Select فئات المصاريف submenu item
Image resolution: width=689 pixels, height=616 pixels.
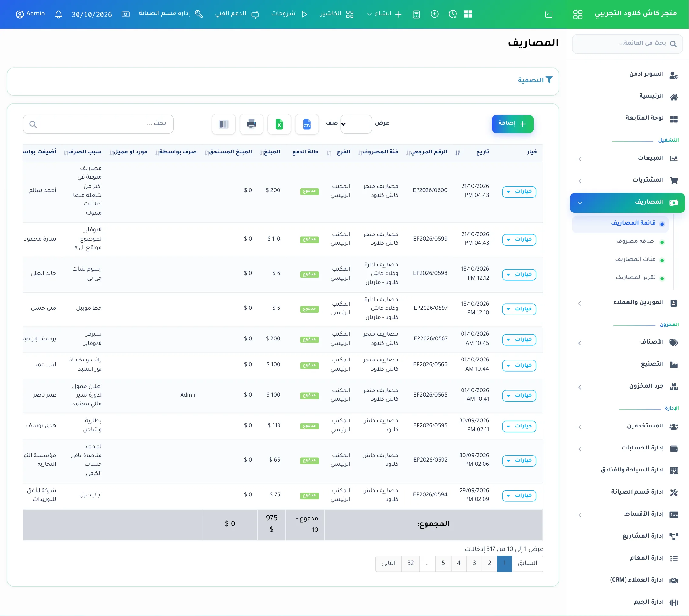[635, 260]
